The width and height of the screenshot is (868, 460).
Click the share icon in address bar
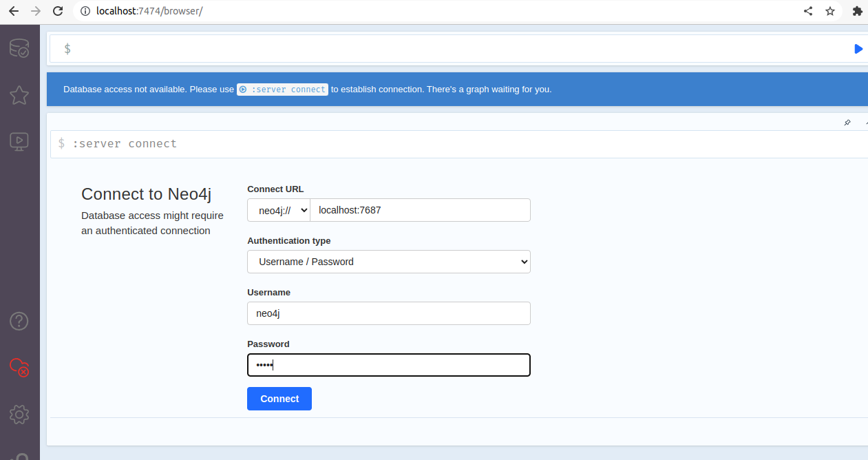(807, 11)
